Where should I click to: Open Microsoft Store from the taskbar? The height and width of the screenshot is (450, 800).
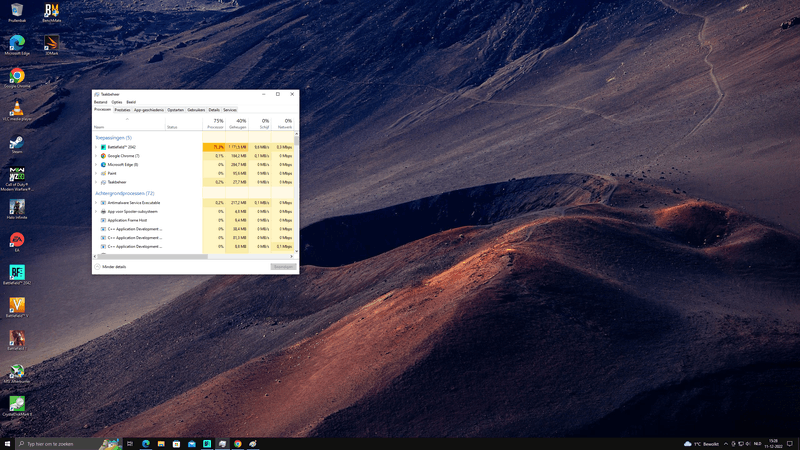176,444
